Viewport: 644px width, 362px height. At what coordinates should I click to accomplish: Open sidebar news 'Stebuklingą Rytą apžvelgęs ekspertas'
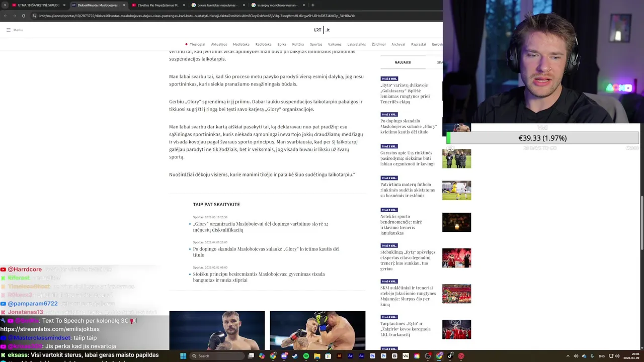point(408,260)
